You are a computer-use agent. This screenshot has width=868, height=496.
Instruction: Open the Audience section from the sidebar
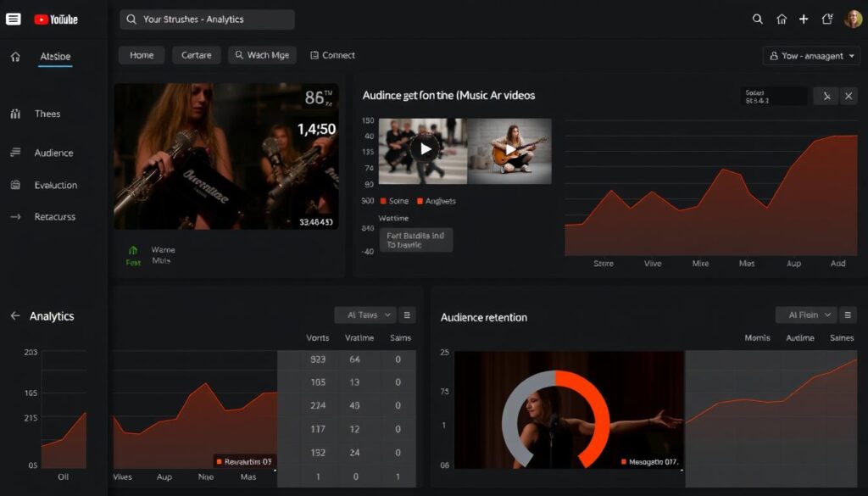point(47,153)
